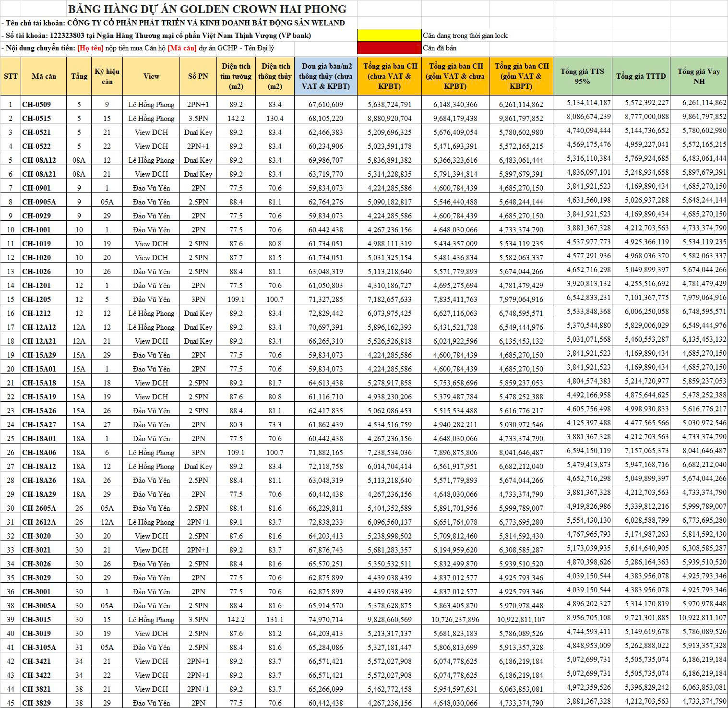Click the "Tầng" column header
Image resolution: width=728 pixels, height=708 pixels.
[x=79, y=76]
